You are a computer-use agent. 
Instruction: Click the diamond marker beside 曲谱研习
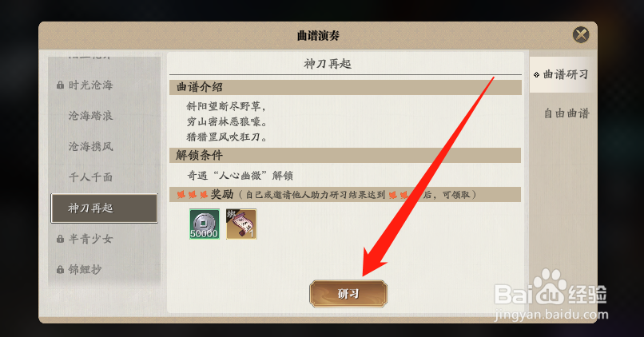pyautogui.click(x=536, y=75)
